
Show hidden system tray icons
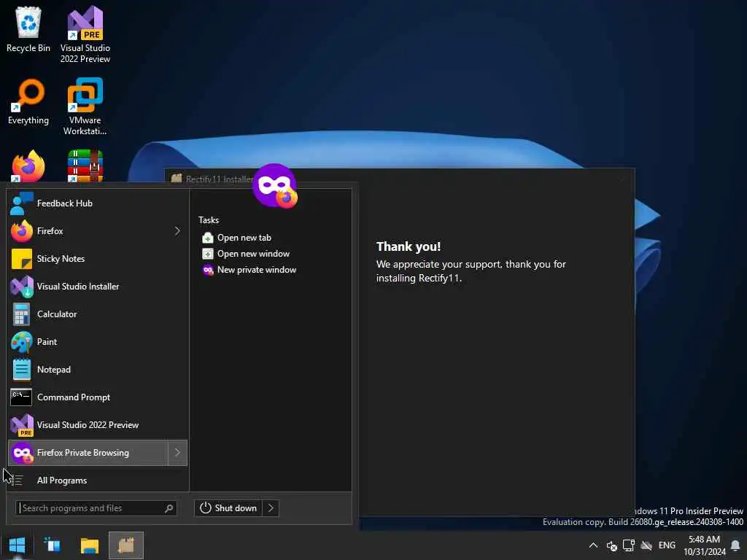point(593,545)
